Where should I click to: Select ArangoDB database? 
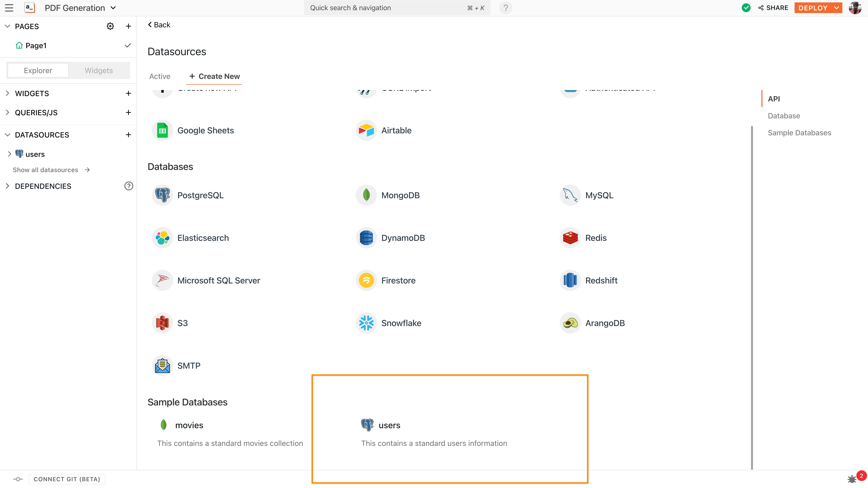pos(592,323)
